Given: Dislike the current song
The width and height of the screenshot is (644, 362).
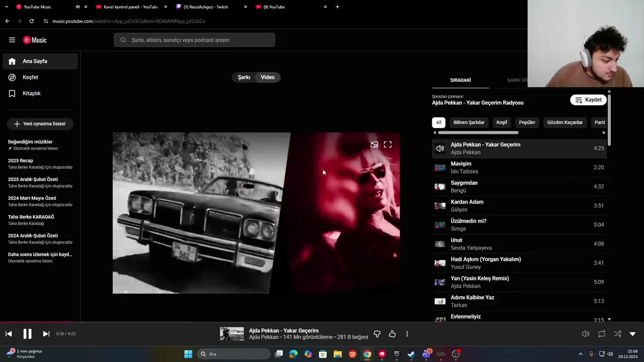Looking at the screenshot, I should pos(377,334).
